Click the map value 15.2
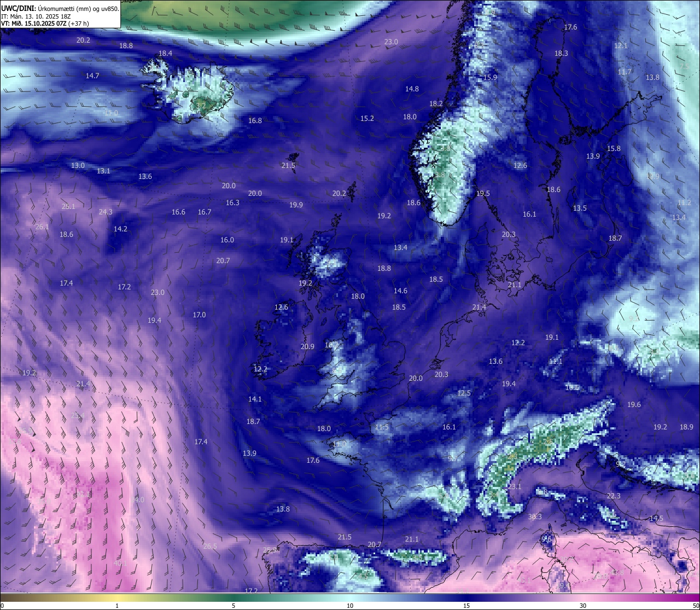The width and height of the screenshot is (700, 610). coord(367,118)
